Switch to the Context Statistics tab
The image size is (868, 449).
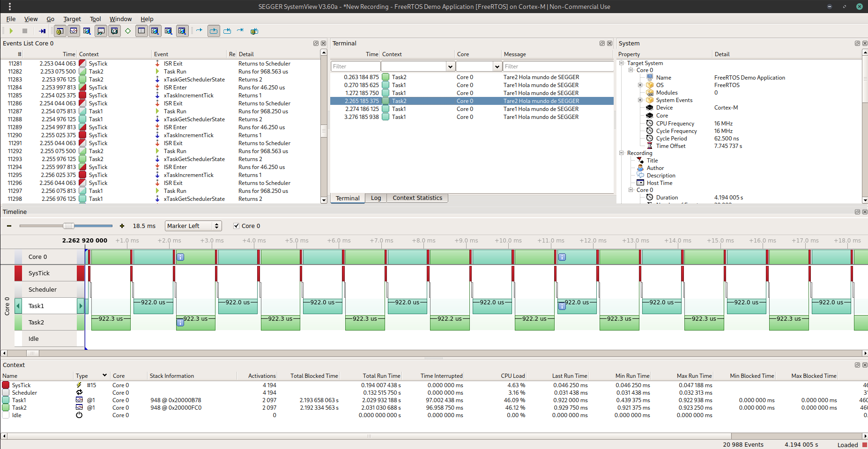pyautogui.click(x=417, y=198)
